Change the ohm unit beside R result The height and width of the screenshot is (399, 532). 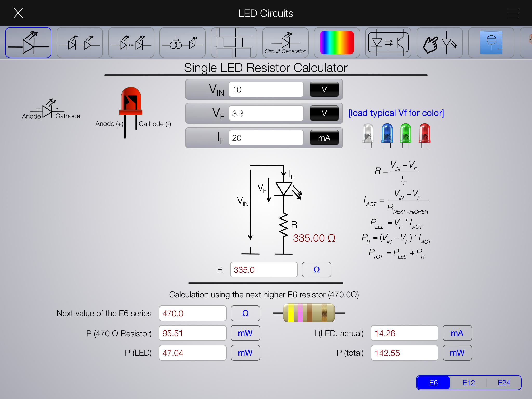tap(316, 270)
